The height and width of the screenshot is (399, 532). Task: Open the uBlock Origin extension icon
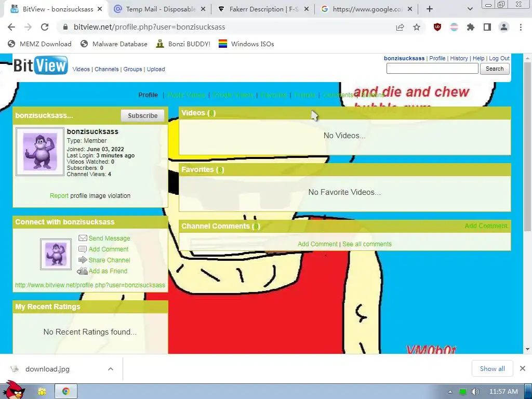(x=437, y=27)
